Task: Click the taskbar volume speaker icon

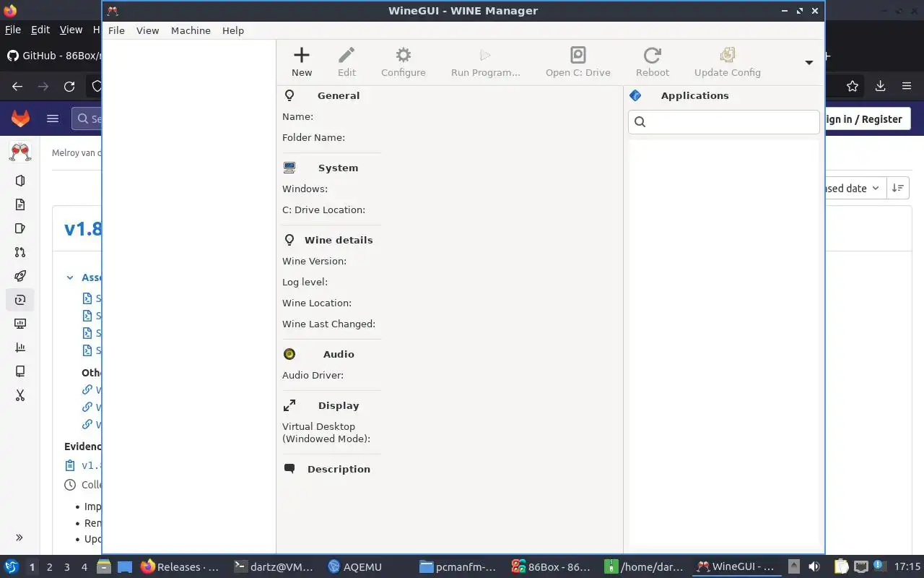Action: (x=814, y=567)
